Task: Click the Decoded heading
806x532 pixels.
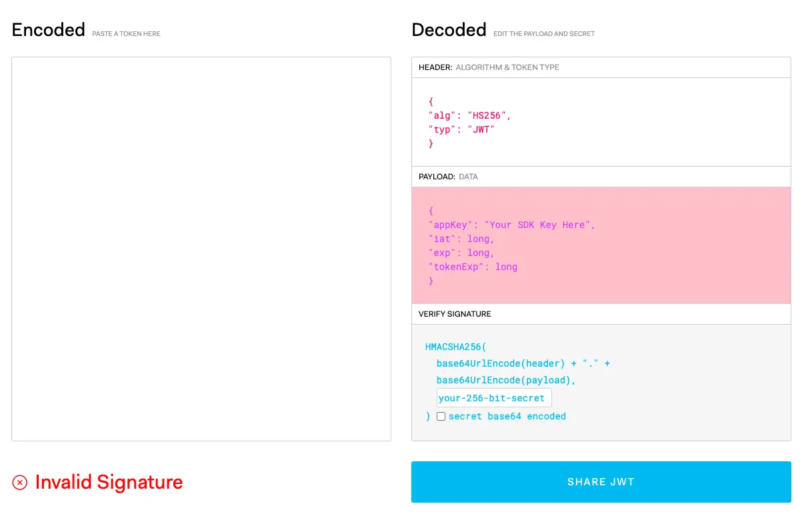Action: [x=449, y=29]
